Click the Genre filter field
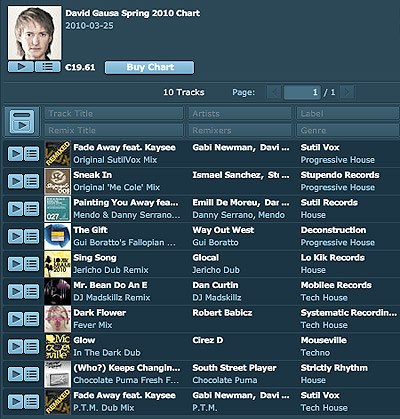400x419 pixels. click(348, 130)
